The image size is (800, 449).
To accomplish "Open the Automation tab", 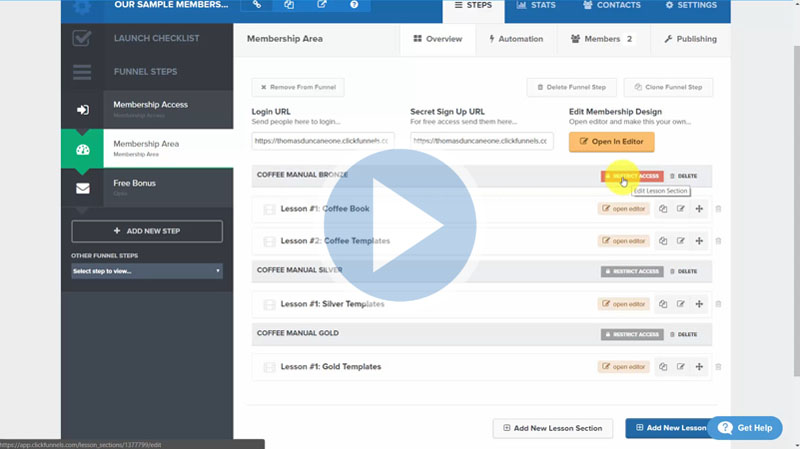I will click(516, 39).
